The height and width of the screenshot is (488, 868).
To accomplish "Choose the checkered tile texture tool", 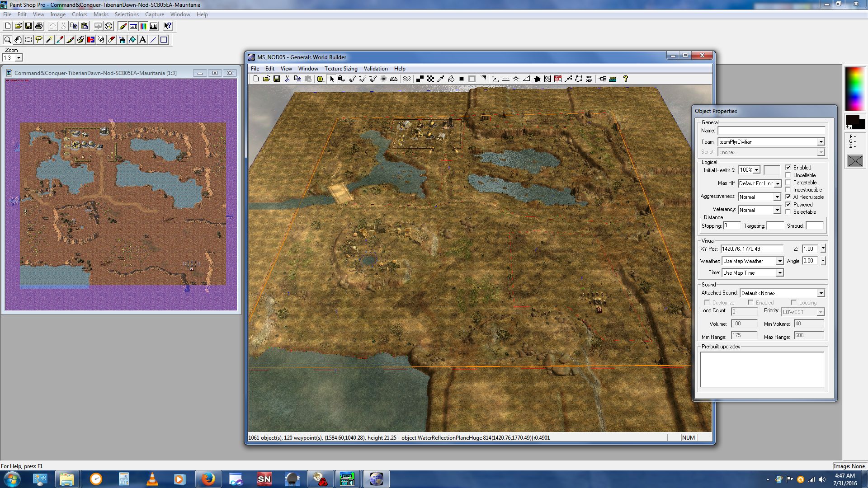I will (430, 79).
